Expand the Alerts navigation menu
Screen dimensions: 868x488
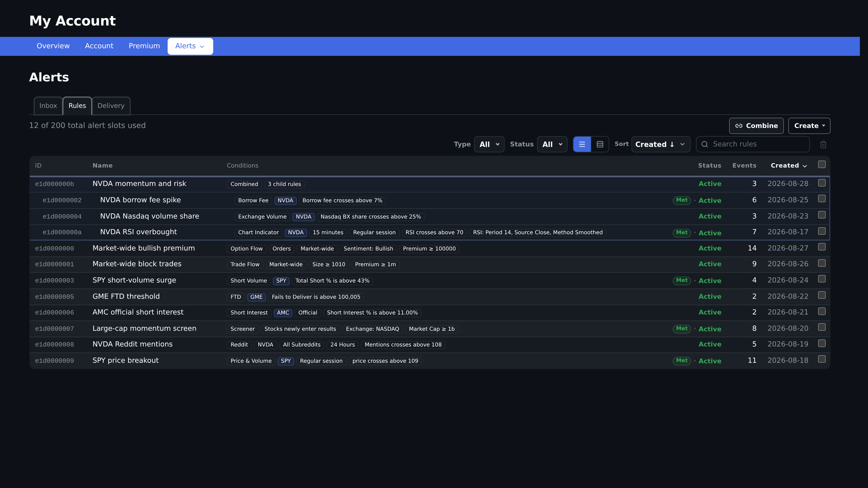tap(190, 46)
